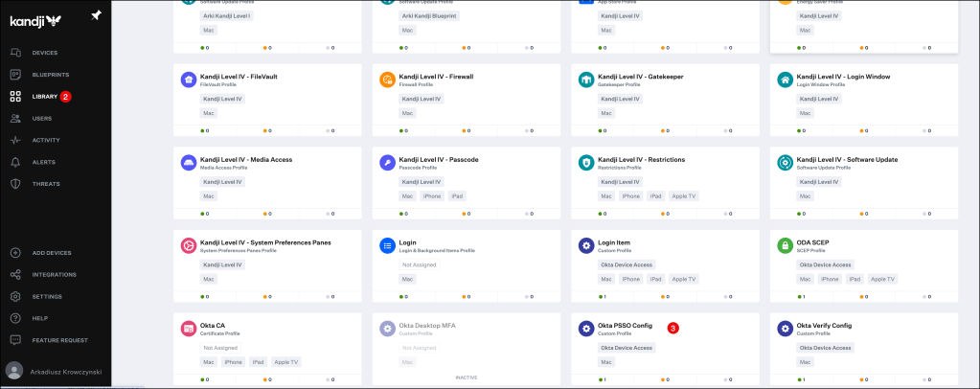
Task: Click the pin sidebar icon
Action: click(x=96, y=15)
